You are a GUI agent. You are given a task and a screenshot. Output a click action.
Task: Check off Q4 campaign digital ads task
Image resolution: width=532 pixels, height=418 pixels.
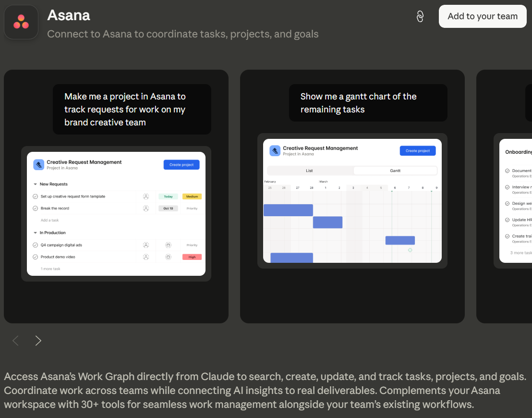35,245
